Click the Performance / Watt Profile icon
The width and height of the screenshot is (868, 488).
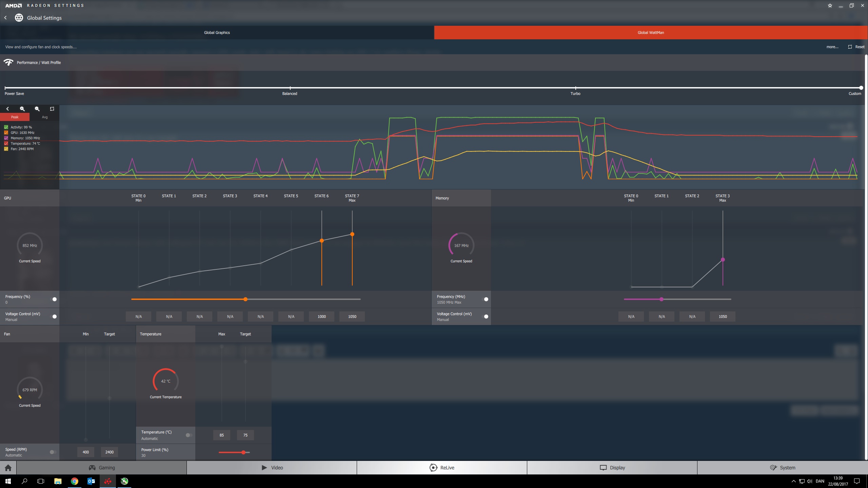click(x=8, y=62)
